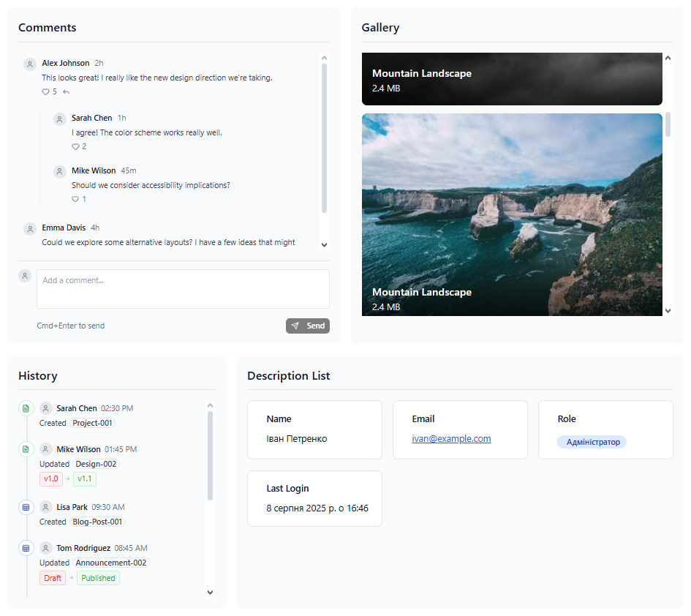Viewport: 691px width, 616px height.
Task: Click the v1.1 new version badge
Action: click(x=85, y=479)
